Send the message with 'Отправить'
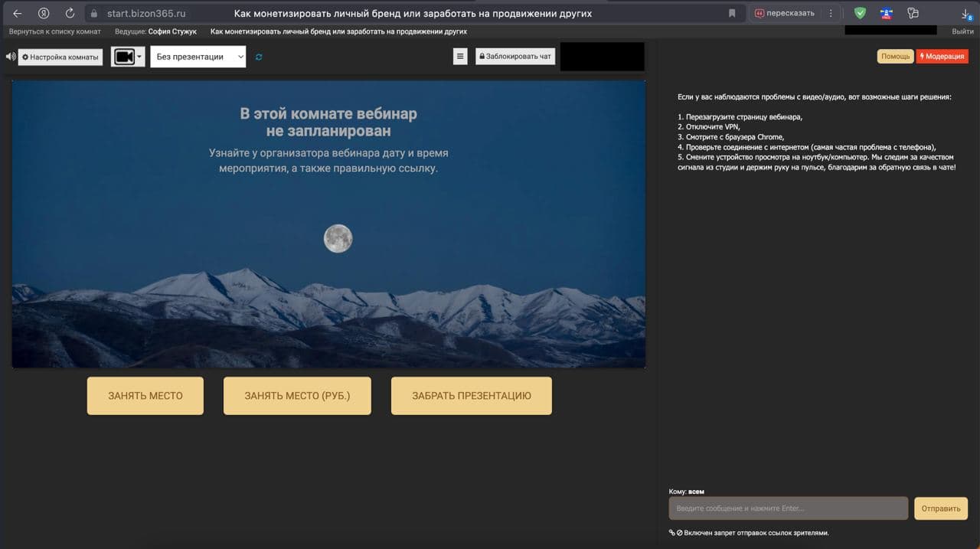The width and height of the screenshot is (980, 549). click(941, 508)
